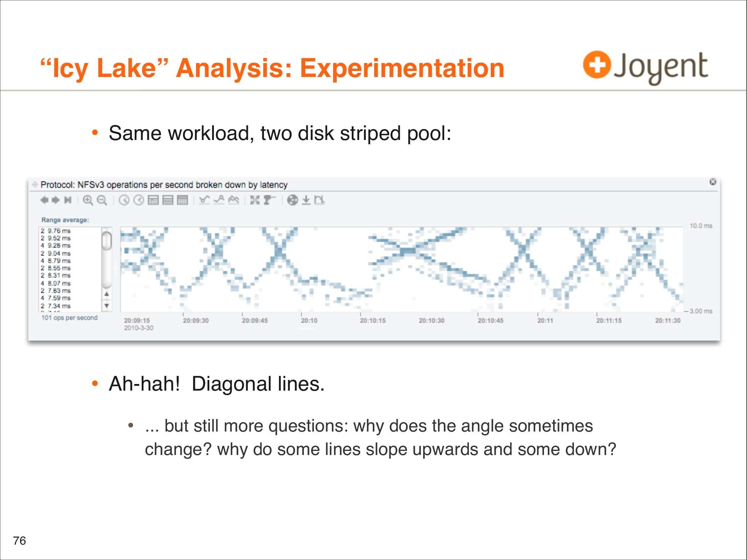Select the 7.34 ms row in range list
The image size is (747, 560).
click(x=56, y=306)
